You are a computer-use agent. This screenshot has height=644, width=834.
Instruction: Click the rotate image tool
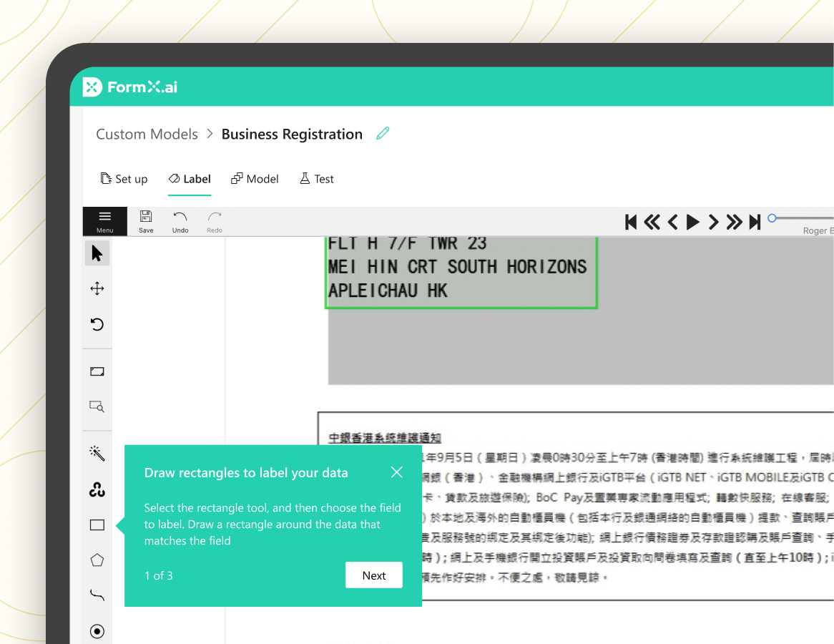(x=97, y=324)
